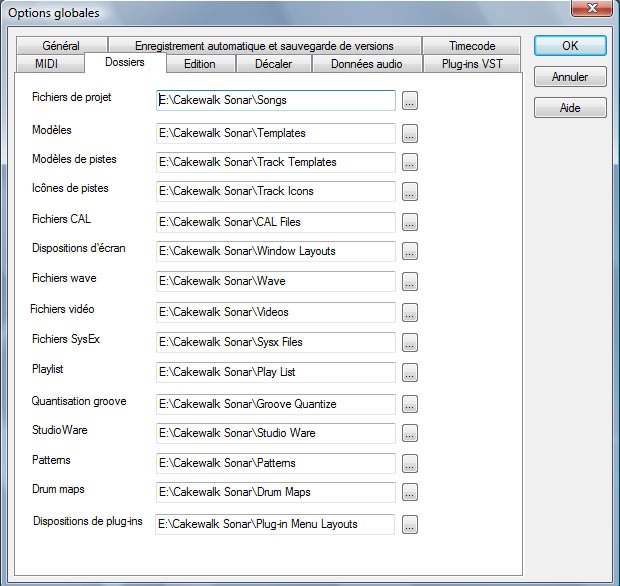Browse folder for Modèles

point(410,134)
